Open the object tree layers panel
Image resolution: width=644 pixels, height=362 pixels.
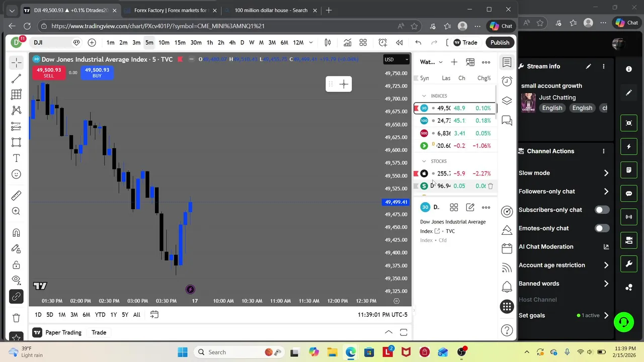(x=507, y=101)
